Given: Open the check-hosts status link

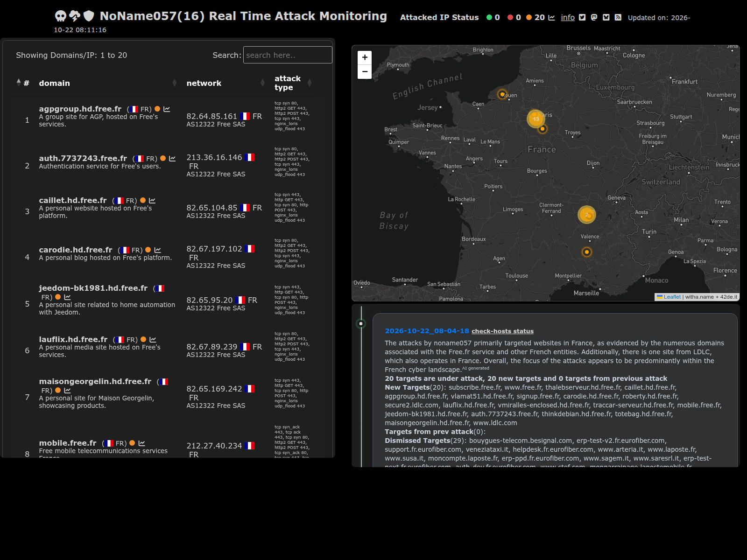Looking at the screenshot, I should pyautogui.click(x=502, y=331).
